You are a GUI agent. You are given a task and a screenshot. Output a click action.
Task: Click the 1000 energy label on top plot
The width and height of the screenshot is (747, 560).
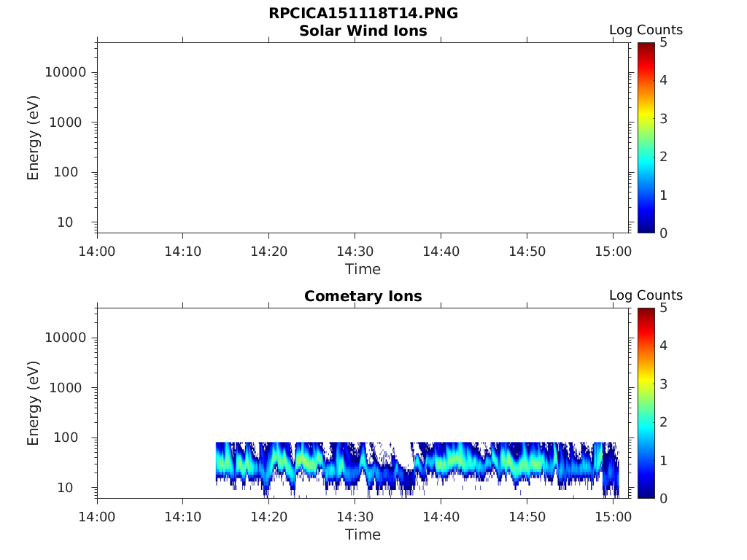click(65, 122)
